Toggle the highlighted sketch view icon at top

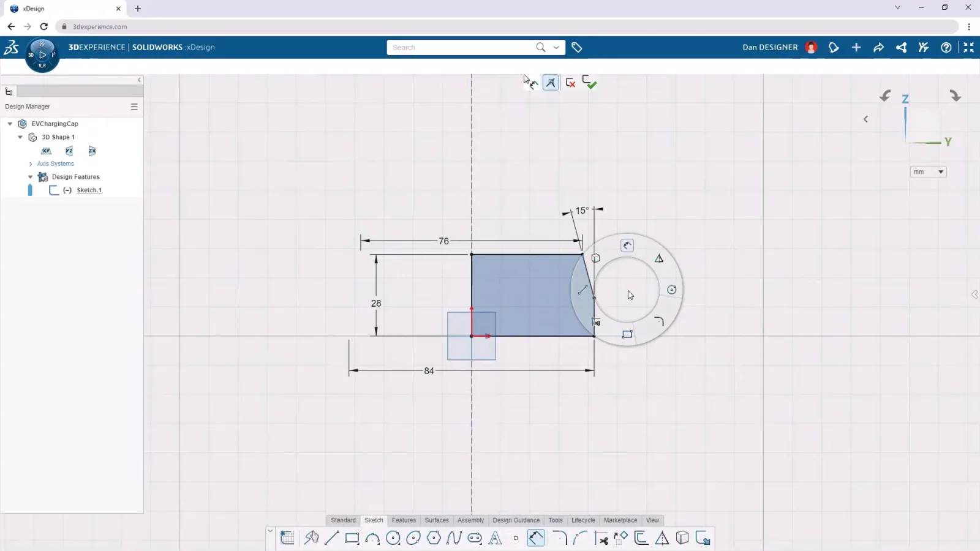tap(551, 83)
